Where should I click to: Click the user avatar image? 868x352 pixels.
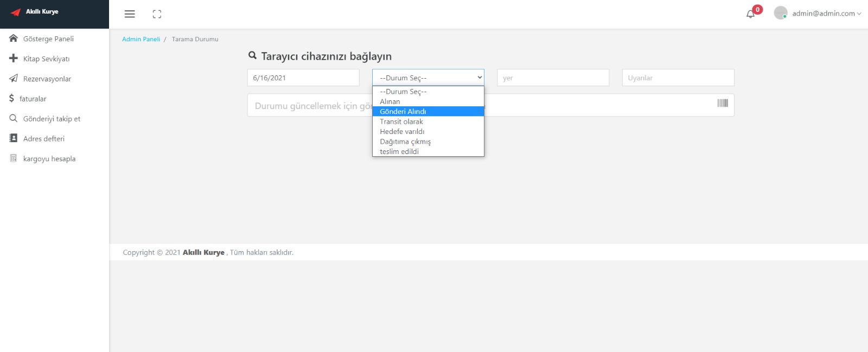click(x=781, y=13)
